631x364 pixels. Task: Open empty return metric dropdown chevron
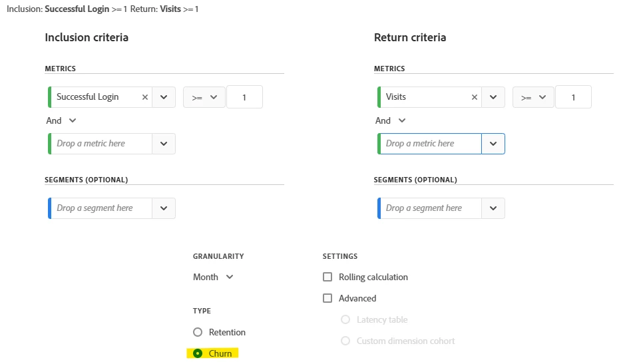point(493,144)
